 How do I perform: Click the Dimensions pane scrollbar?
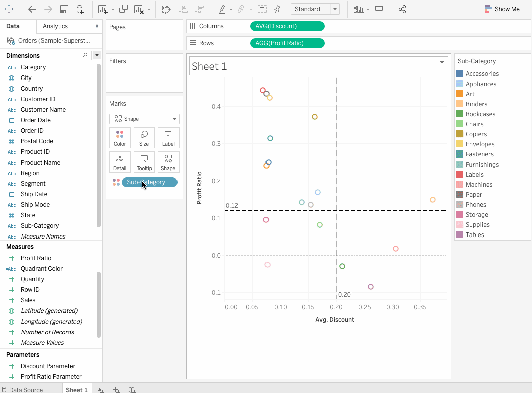[x=99, y=145]
